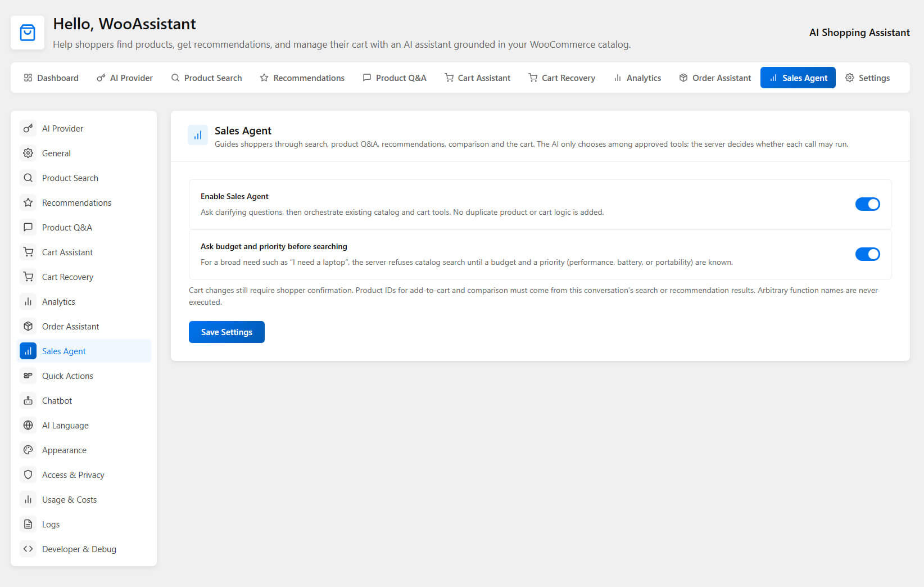
Task: Click the Sales Agent panel header icon
Action: click(198, 136)
